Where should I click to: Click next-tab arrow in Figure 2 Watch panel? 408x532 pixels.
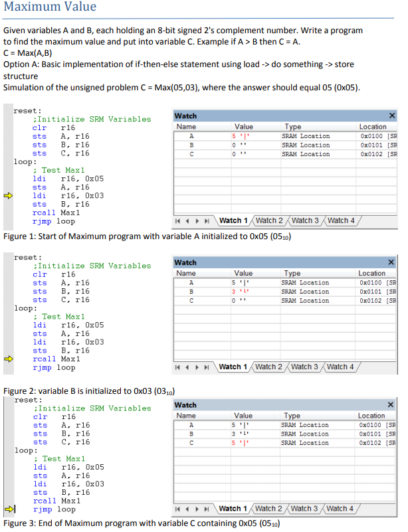[197, 367]
